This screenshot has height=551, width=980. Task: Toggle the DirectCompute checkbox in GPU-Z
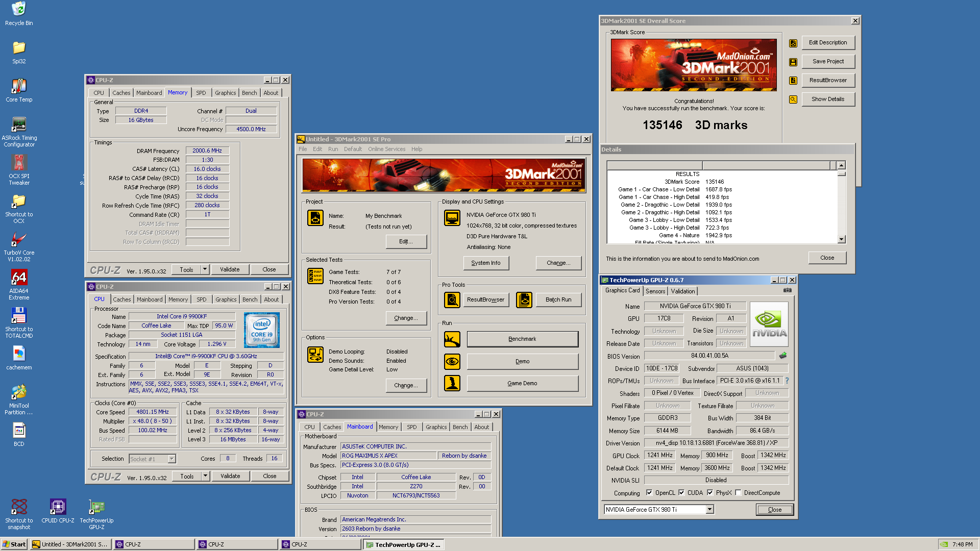click(738, 493)
